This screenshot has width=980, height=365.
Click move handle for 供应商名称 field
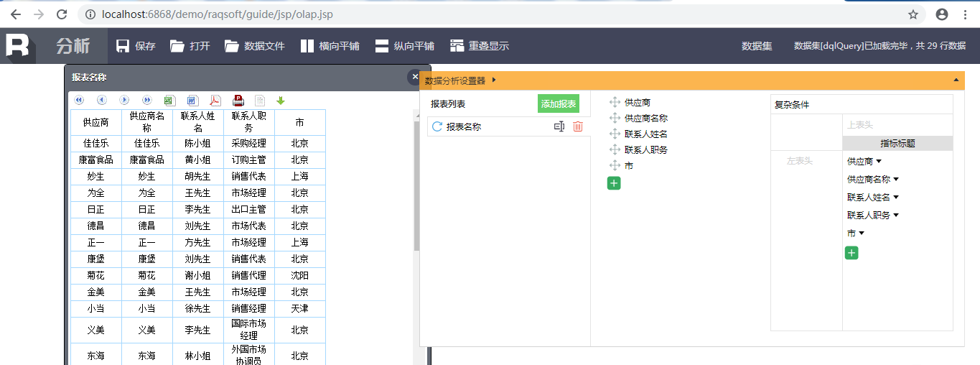[x=615, y=119]
